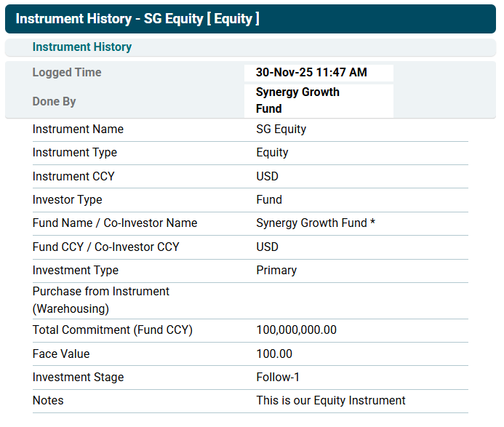Screen dimensions: 504x427
Task: Click the Instrument Type value 'Equity'
Action: 272,153
